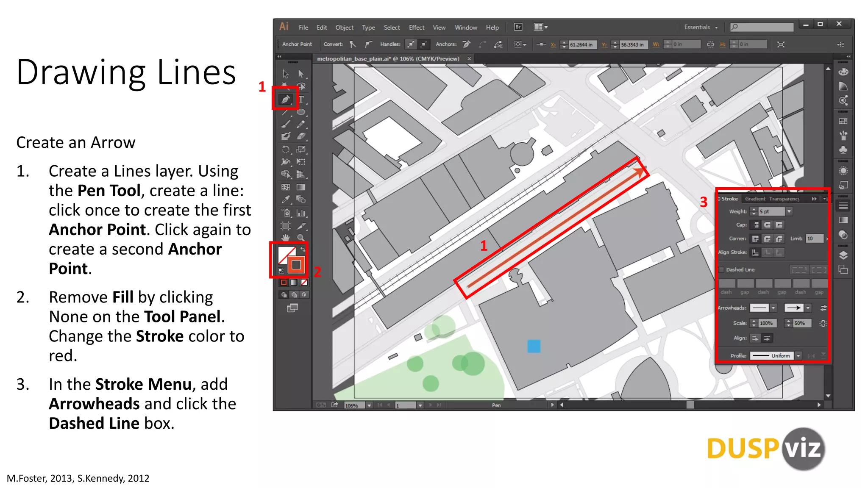
Task: Convert anchor points to smooth
Action: click(x=368, y=44)
